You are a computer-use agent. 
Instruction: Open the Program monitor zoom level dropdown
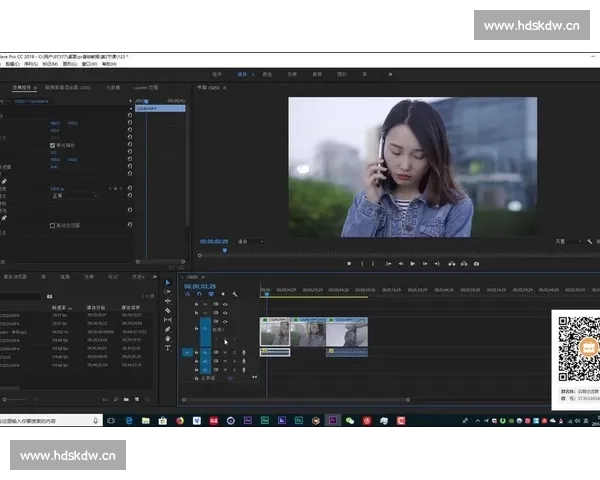coord(251,242)
